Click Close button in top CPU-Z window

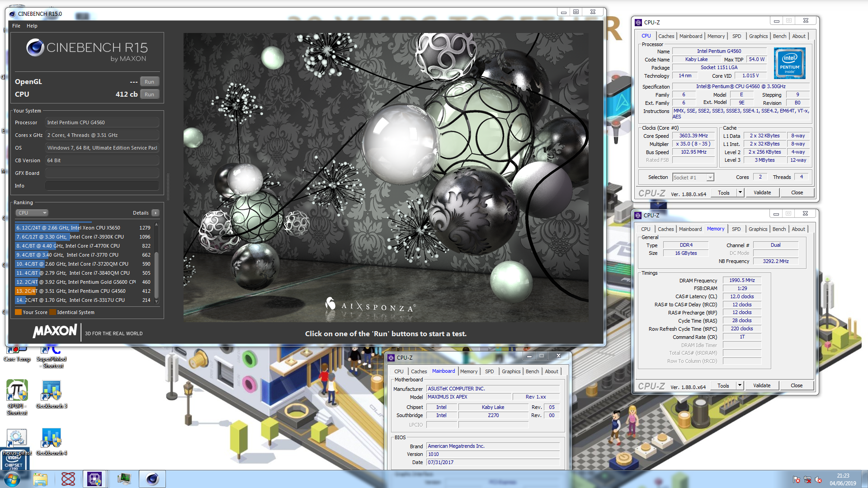pos(797,192)
